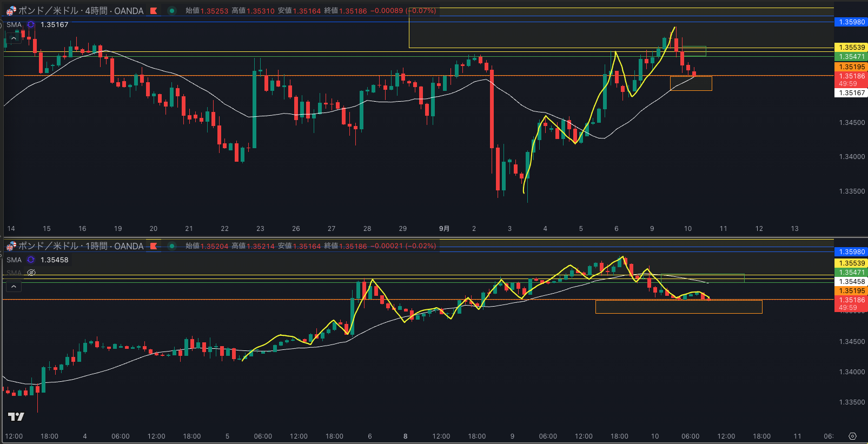Click the 1.34500 price tick on the 1-hour chart
Screen dimensions: 868x444
[852, 342]
